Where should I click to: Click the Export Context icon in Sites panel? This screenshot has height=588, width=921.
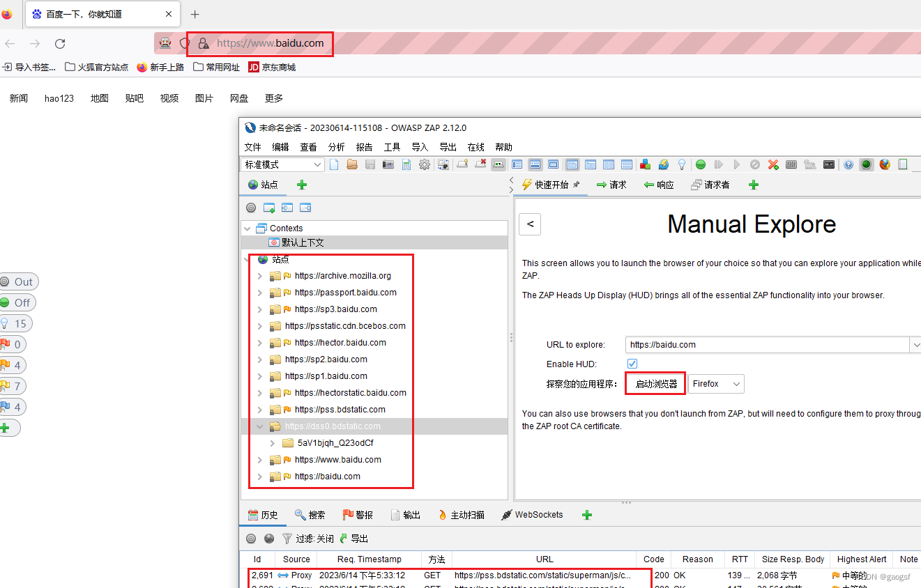305,208
